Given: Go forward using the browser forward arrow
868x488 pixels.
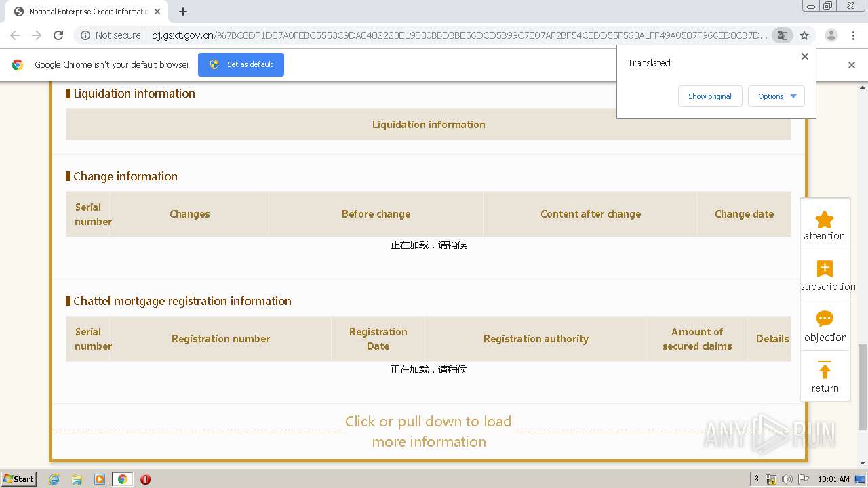Looking at the screenshot, I should (x=37, y=35).
